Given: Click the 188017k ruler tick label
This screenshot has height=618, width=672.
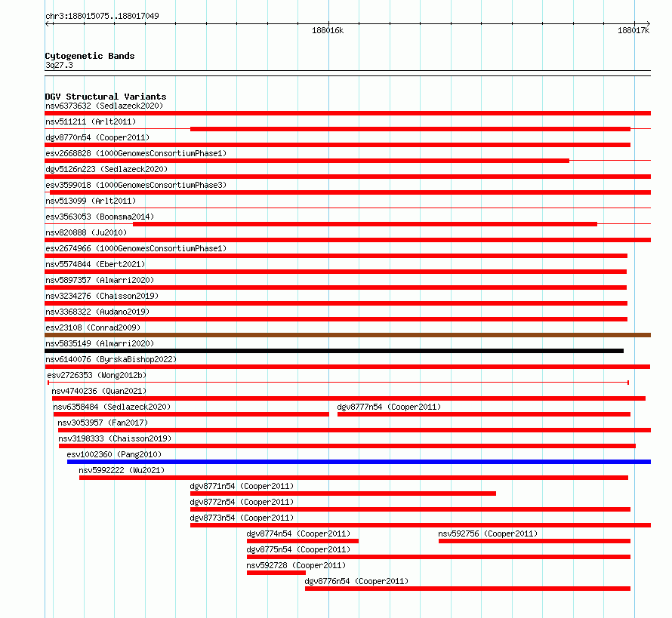Looking at the screenshot, I should point(633,30).
